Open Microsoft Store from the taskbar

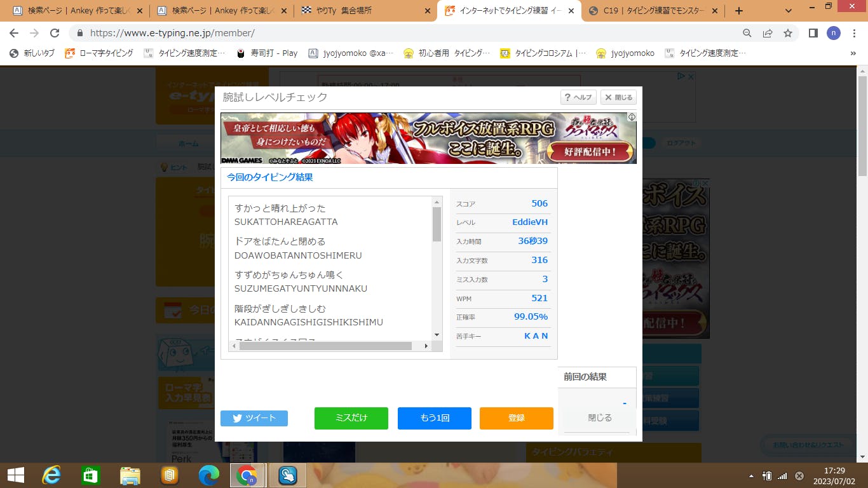coord(91,475)
